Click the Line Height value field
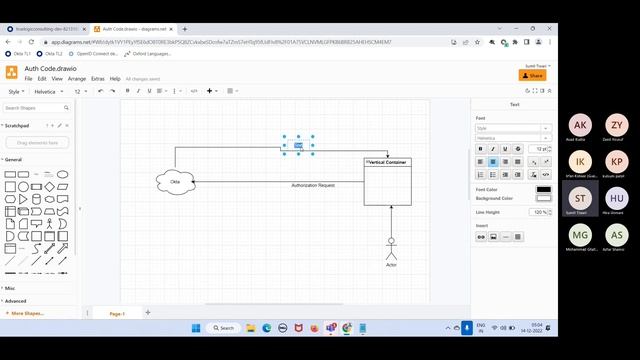This screenshot has height=360, width=640. (x=538, y=212)
